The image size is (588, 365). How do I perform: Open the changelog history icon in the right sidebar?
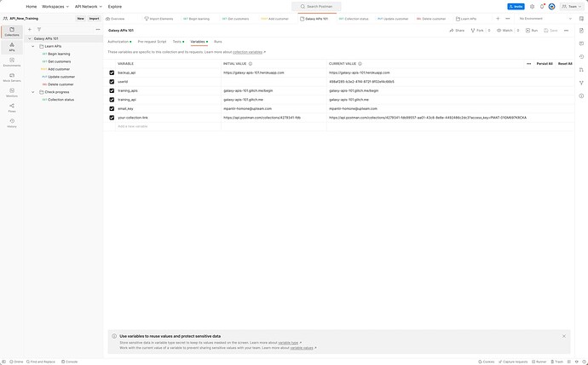click(x=581, y=56)
